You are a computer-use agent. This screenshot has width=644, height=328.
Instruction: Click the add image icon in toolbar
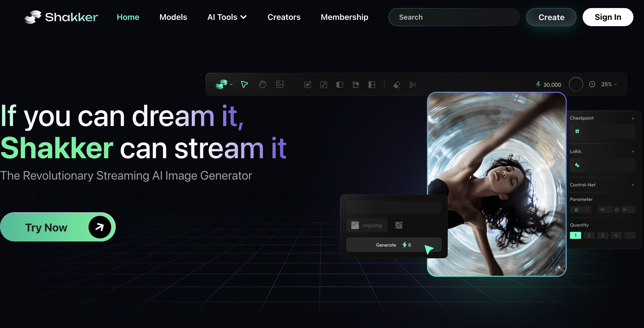(x=280, y=84)
